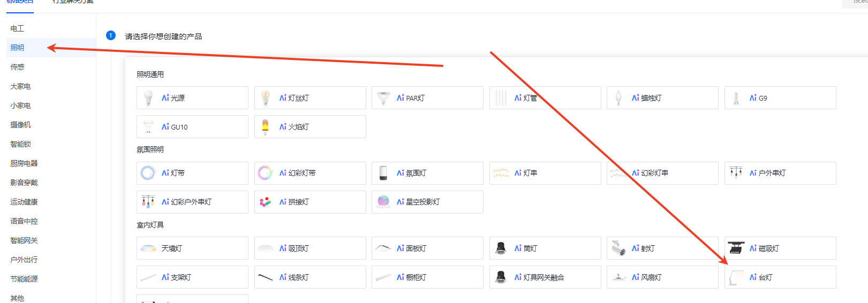Click the track light icon for 磁吸灯
The width and height of the screenshot is (868, 303).
(x=736, y=248)
